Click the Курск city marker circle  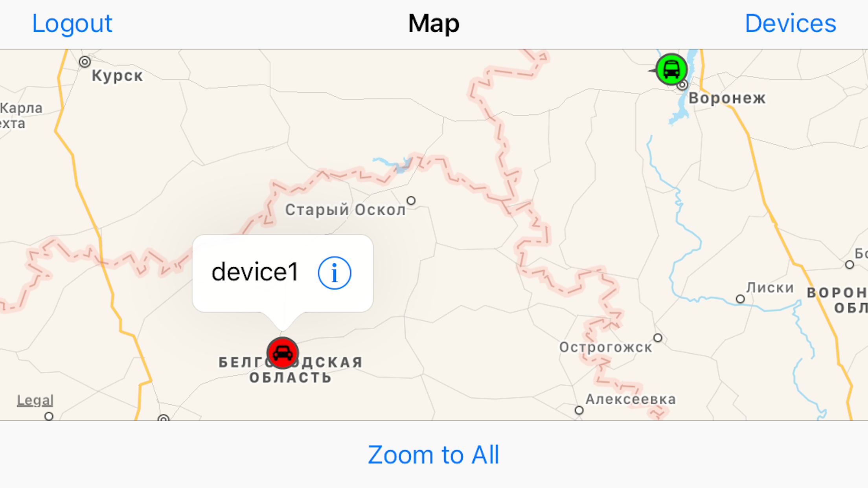point(85,62)
